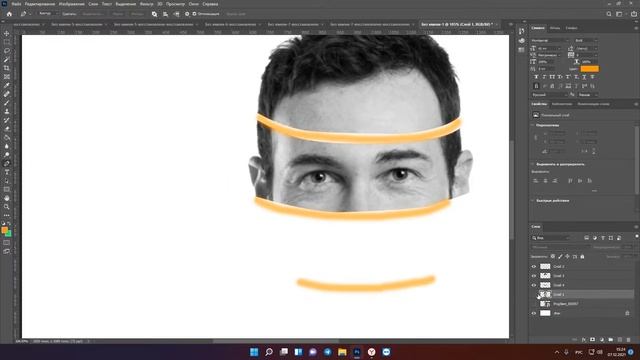Screen dimensions: 640x360
Task: Open path operations icon in options bar
Action: (154, 14)
